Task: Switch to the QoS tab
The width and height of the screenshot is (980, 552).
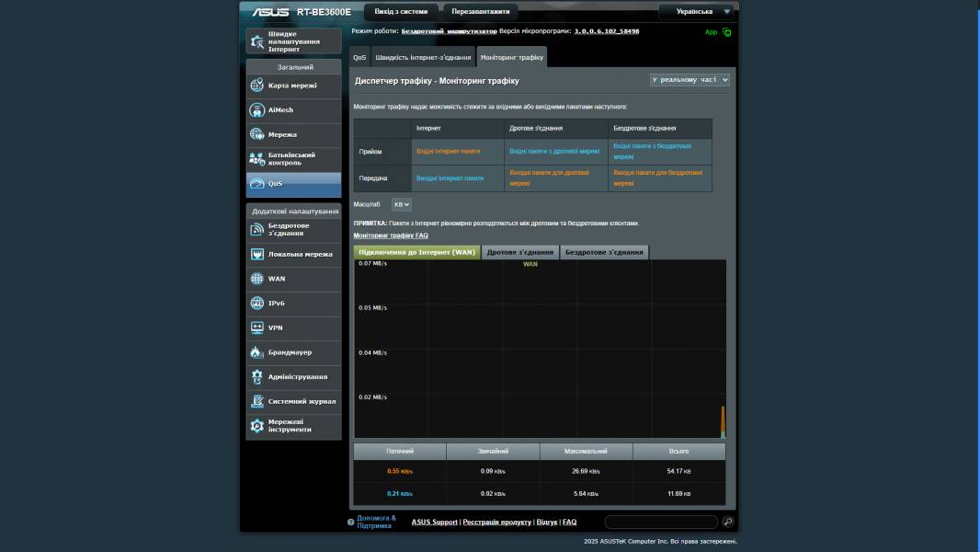Action: pos(359,57)
